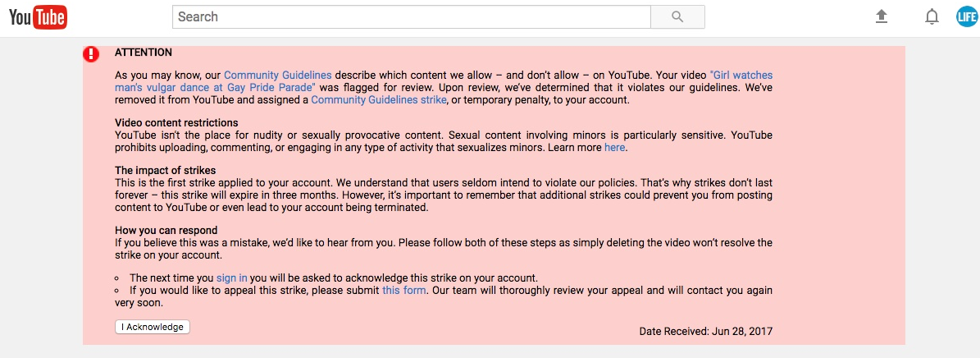Click the I Acknowledge button
980x358 pixels.
tap(153, 327)
